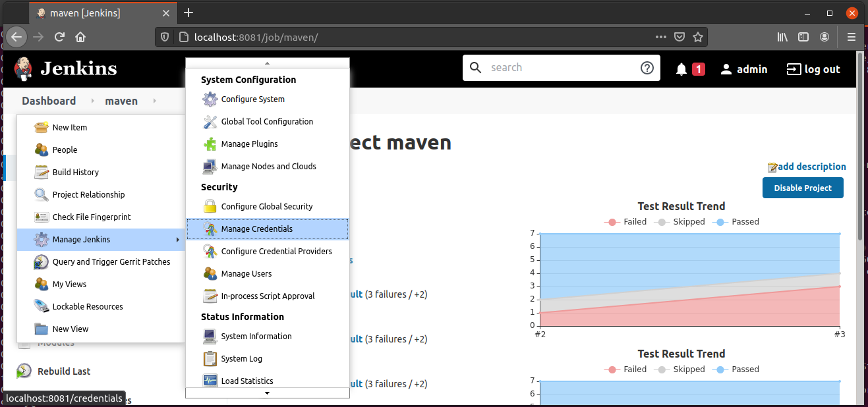Click the Manage Nodes computer icon

[210, 166]
